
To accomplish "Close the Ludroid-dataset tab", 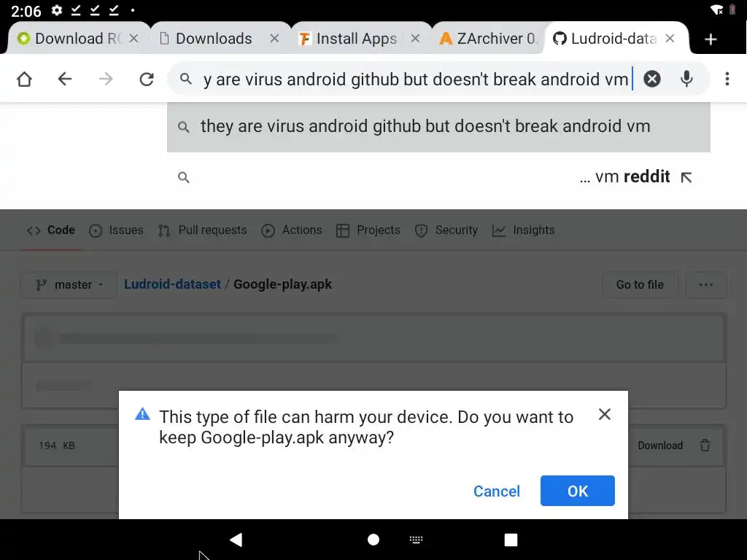I will (670, 39).
